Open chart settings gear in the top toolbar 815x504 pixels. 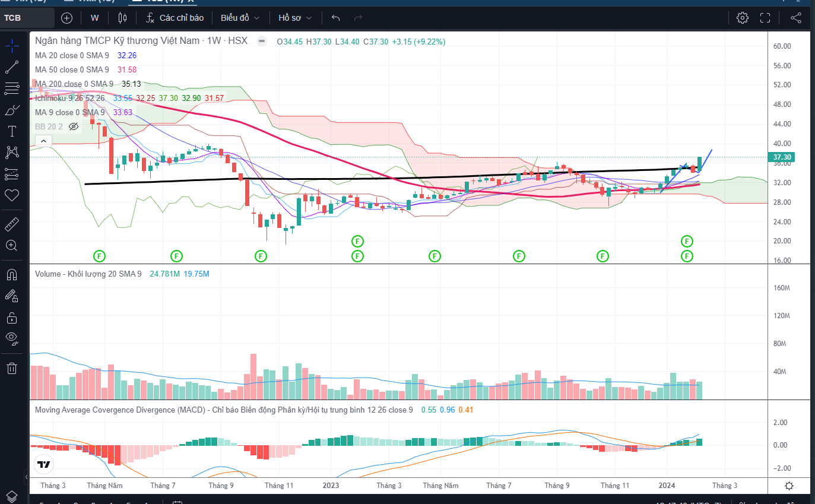coord(743,18)
